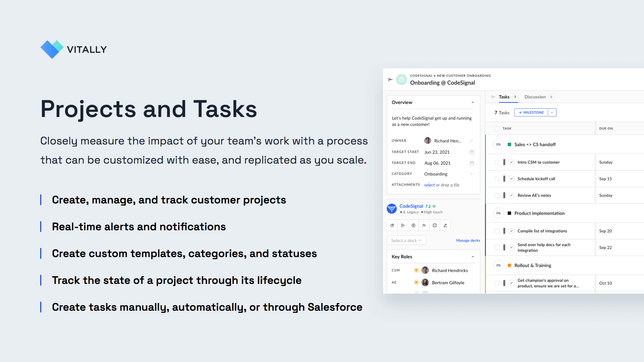Check the box for 'Compile list of integrations'
Screen dimensions: 644x362
click(x=497, y=231)
